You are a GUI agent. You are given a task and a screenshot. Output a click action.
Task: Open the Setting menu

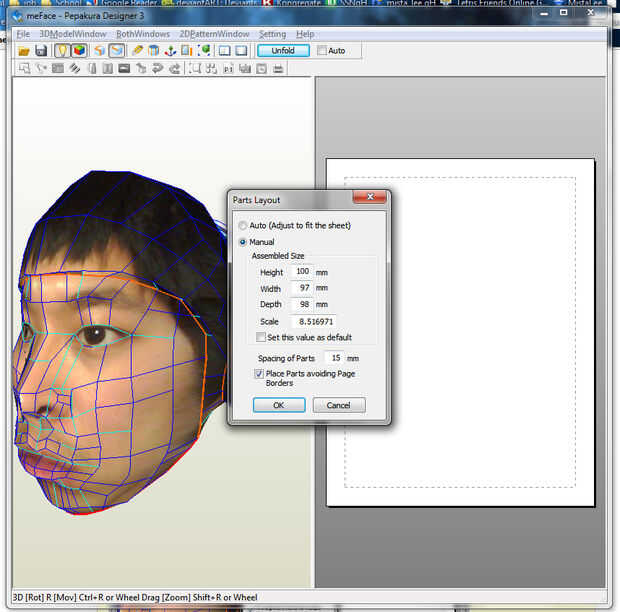click(272, 34)
